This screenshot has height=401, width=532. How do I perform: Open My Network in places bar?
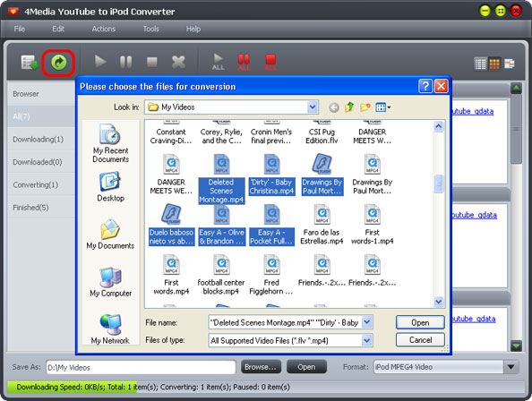[110, 329]
